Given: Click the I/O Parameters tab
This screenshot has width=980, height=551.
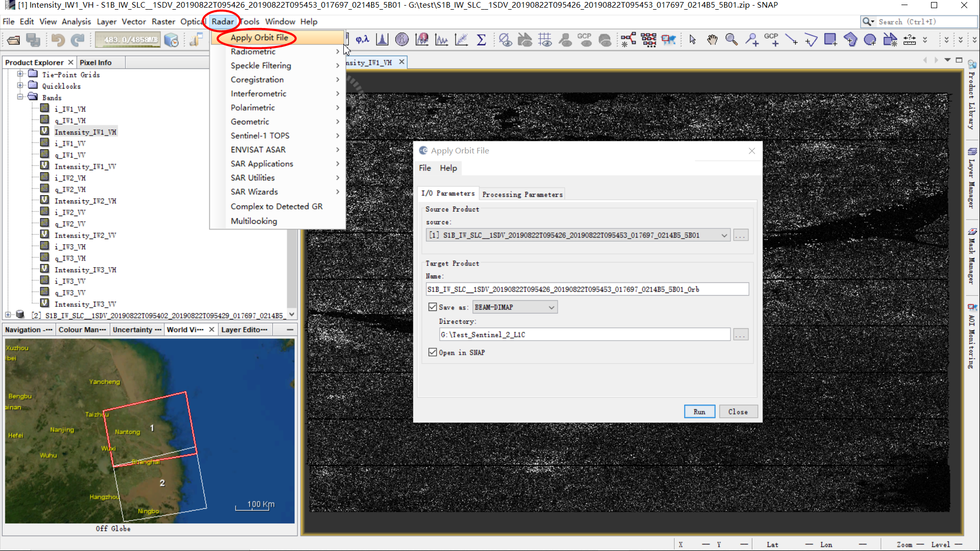Looking at the screenshot, I should click(x=447, y=194).
